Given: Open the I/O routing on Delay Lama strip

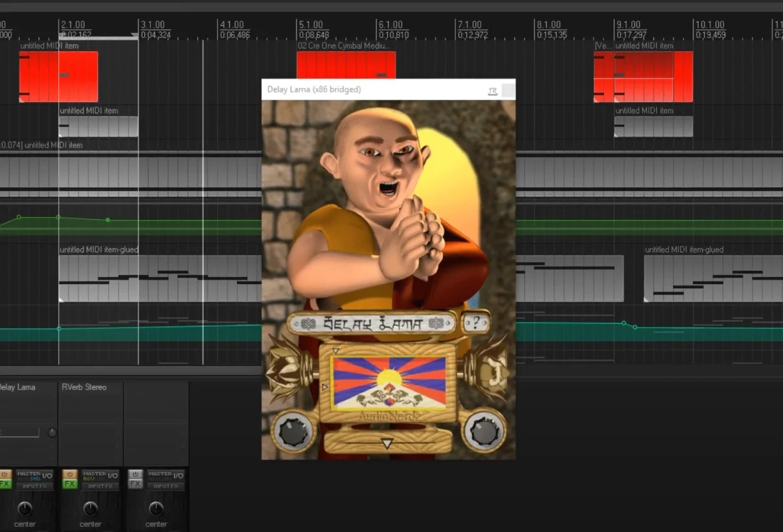Looking at the screenshot, I should click(47, 476).
